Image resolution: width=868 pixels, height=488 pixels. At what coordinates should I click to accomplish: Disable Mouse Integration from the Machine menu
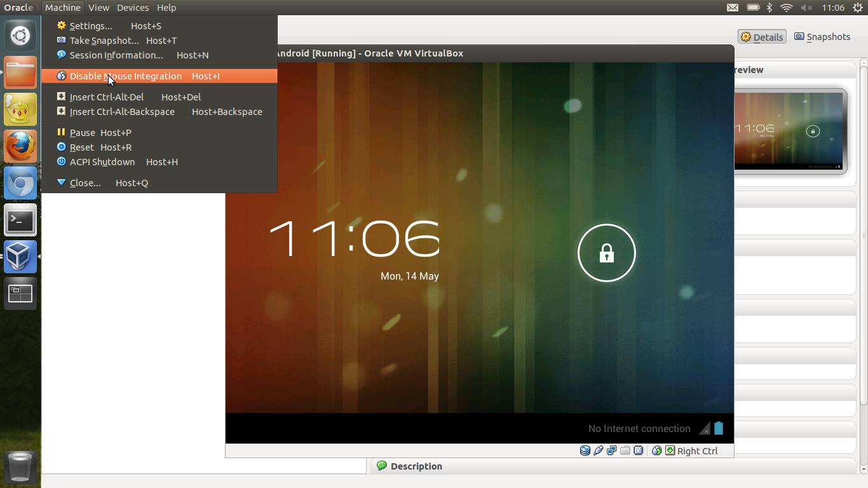click(x=126, y=76)
